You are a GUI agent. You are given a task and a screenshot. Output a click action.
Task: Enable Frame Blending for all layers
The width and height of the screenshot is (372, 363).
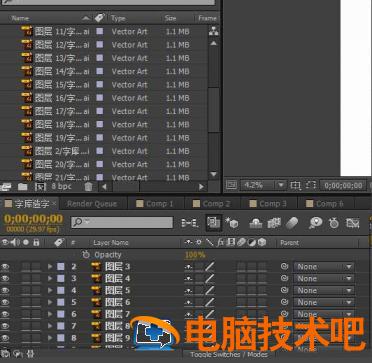coord(274,223)
